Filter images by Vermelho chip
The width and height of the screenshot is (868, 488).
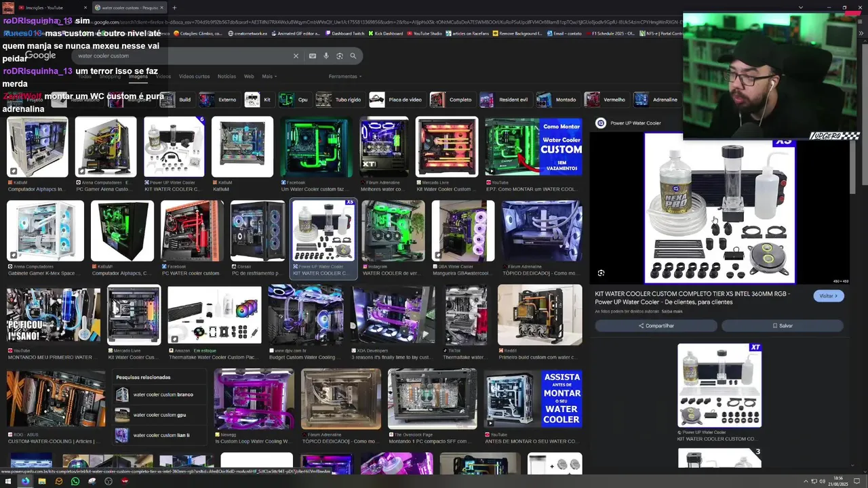[606, 100]
